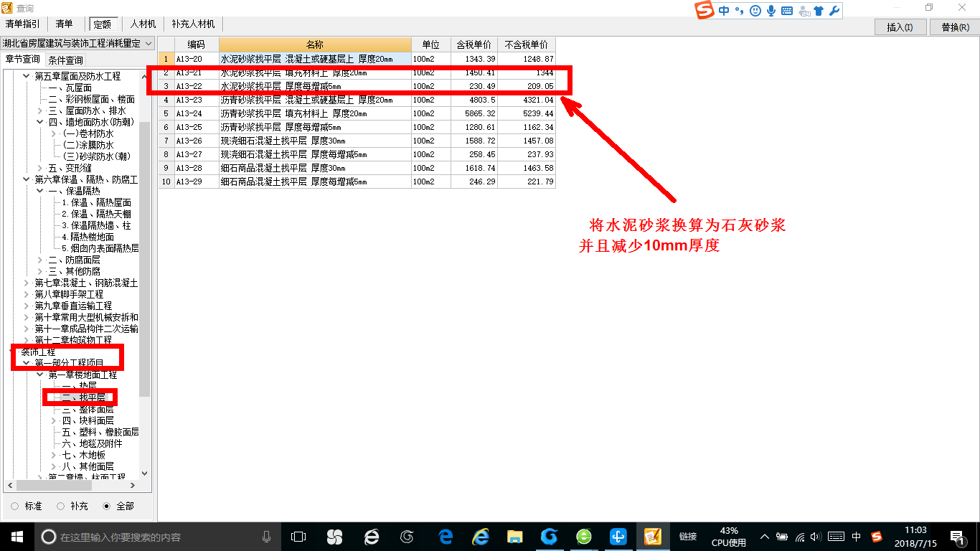Open Wi-Fi network tray icon
980x551 pixels.
(x=800, y=537)
